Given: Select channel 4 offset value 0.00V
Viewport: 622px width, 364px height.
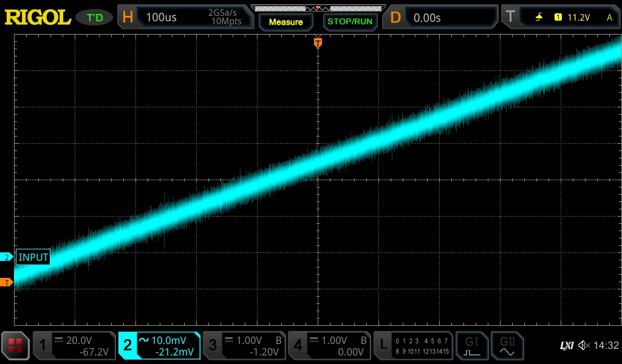Looking at the screenshot, I should pos(350,352).
